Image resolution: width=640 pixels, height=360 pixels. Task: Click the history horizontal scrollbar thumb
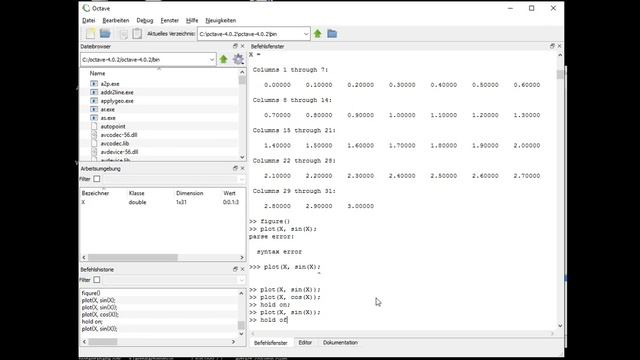click(103, 342)
